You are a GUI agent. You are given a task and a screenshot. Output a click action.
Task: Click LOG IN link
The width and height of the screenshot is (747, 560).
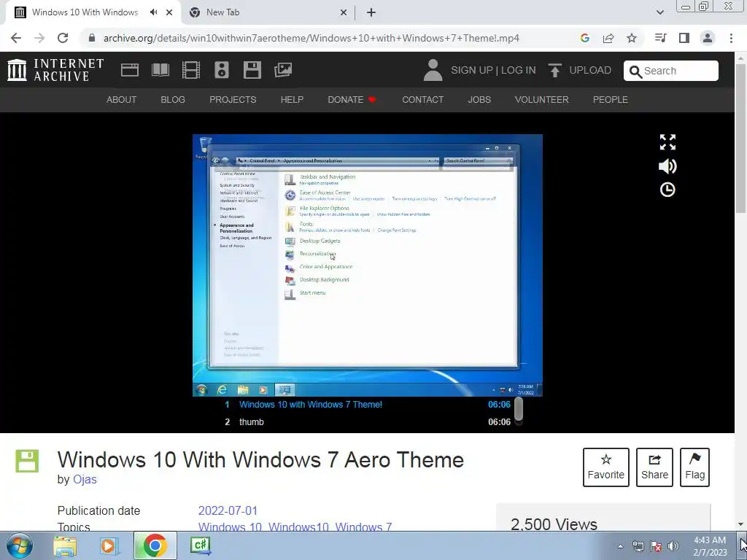(x=519, y=70)
